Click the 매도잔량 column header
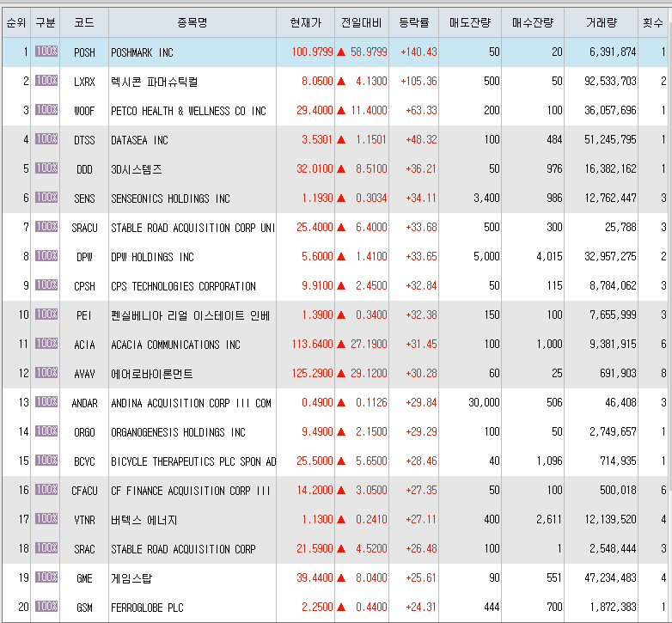The width and height of the screenshot is (672, 623). click(470, 22)
